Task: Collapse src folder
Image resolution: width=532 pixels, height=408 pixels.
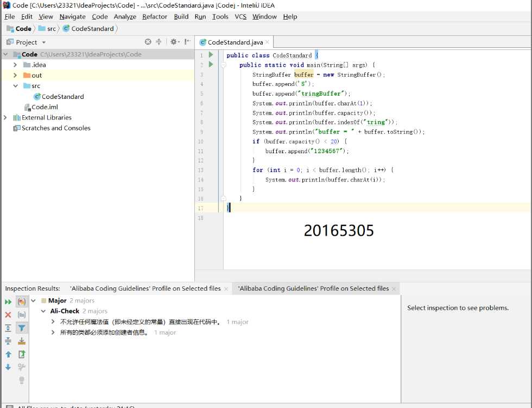Action: click(x=15, y=86)
